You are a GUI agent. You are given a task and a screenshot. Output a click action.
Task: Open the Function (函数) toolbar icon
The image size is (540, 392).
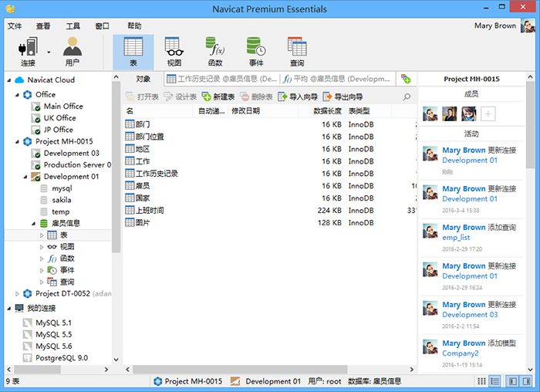[x=215, y=52]
